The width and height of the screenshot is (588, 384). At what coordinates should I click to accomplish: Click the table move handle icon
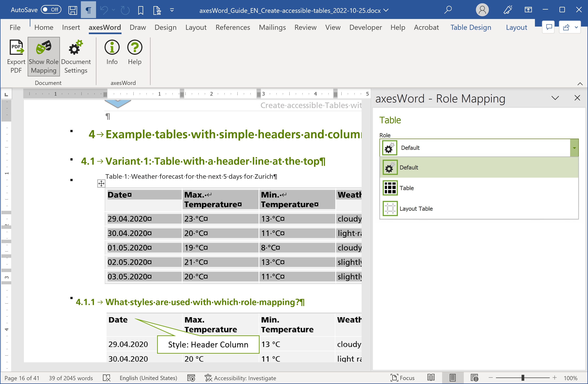(101, 183)
